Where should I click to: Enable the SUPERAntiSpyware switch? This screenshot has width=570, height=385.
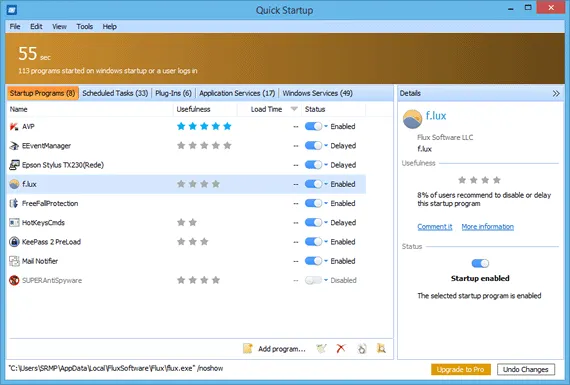pyautogui.click(x=313, y=280)
